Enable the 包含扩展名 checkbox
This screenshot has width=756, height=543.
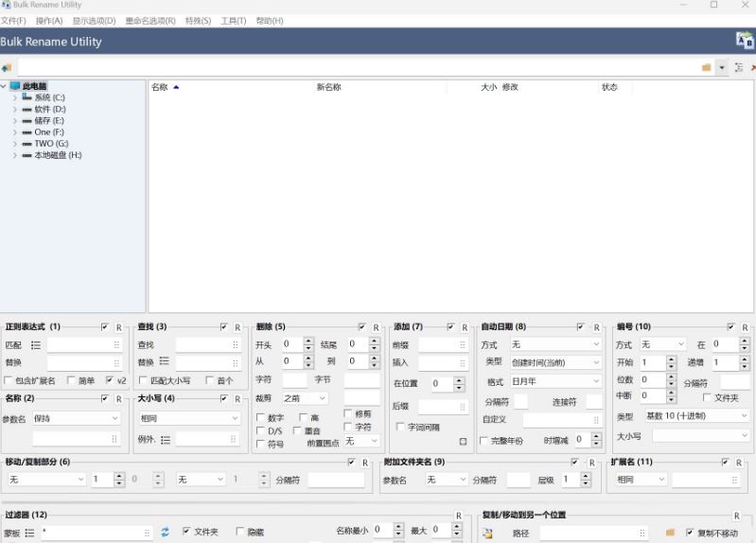(9, 381)
